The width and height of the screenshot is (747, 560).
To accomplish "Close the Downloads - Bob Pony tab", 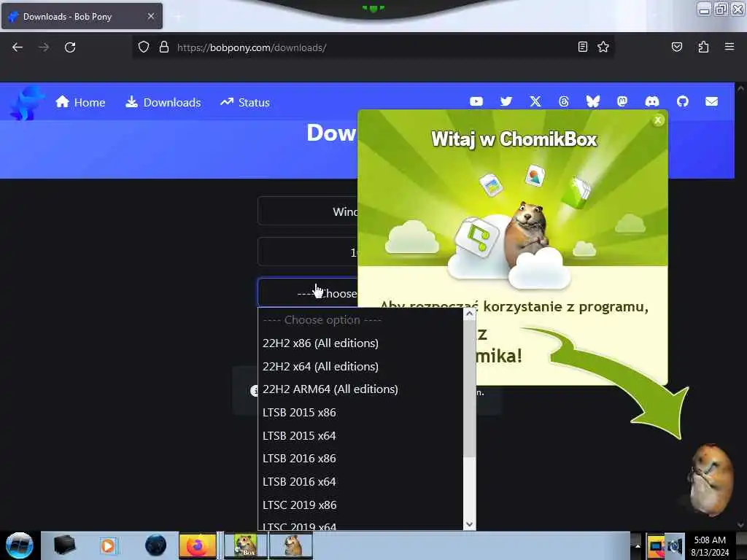I will pyautogui.click(x=151, y=16).
